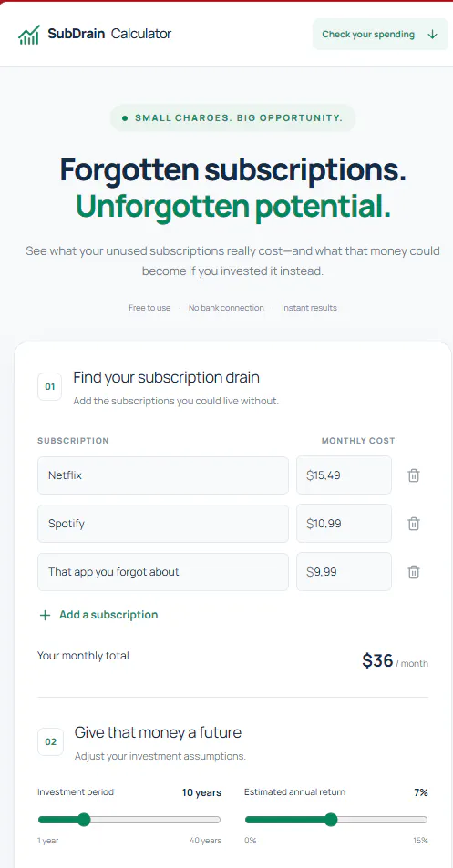This screenshot has height=868, width=453.
Task: Select the $9.99 monthly cost field
Action: pos(344,571)
